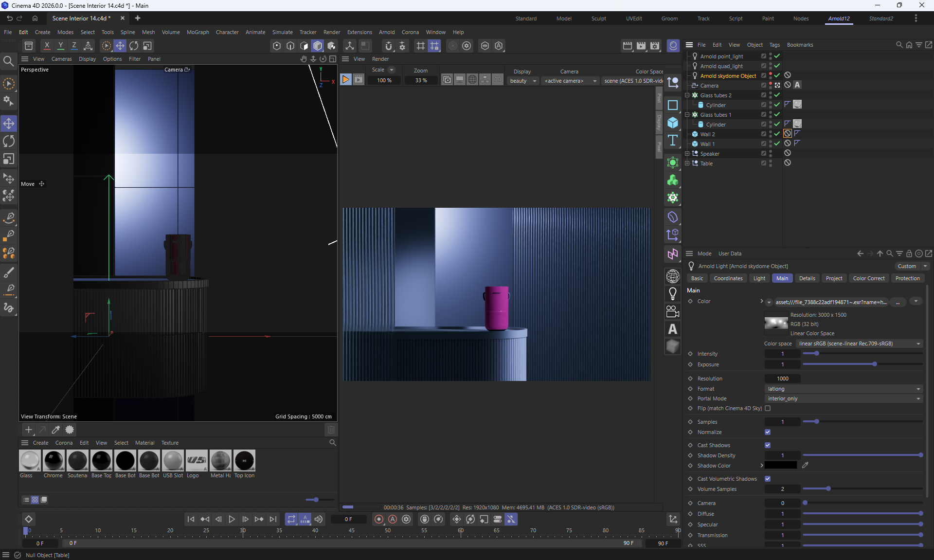This screenshot has height=560, width=934.
Task: Disable the Cast Shadows checkbox
Action: 768,445
